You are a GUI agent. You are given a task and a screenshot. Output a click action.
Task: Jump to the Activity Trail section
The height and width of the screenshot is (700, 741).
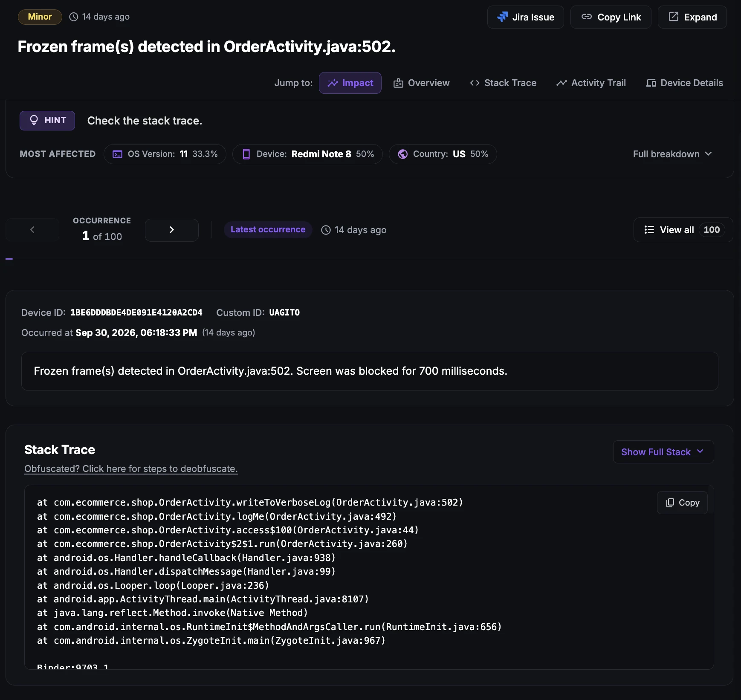[x=591, y=83]
